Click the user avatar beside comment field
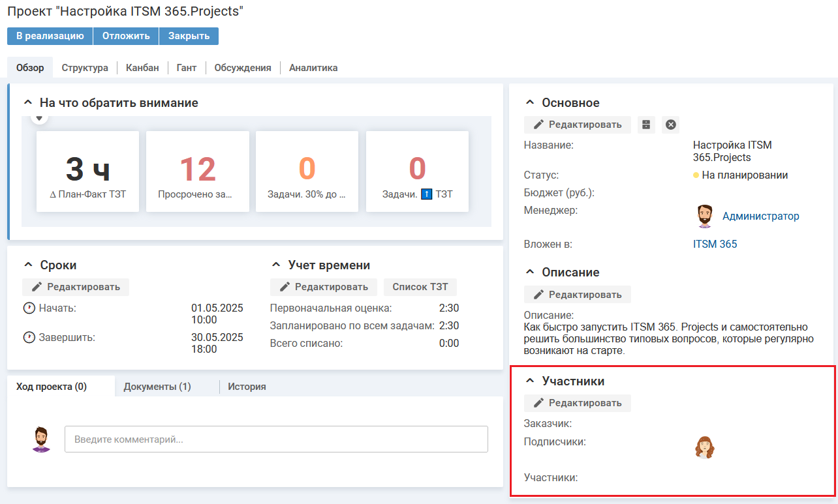This screenshot has width=838, height=504. click(41, 439)
